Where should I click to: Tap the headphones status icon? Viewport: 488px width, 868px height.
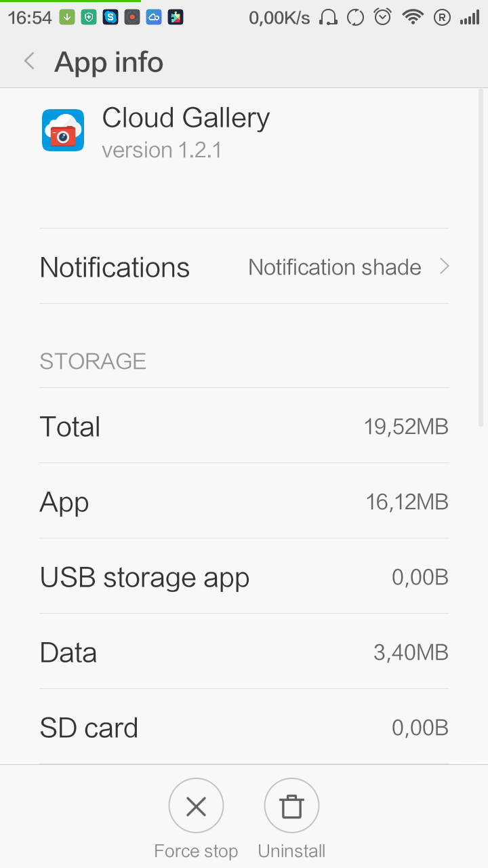coord(328,18)
